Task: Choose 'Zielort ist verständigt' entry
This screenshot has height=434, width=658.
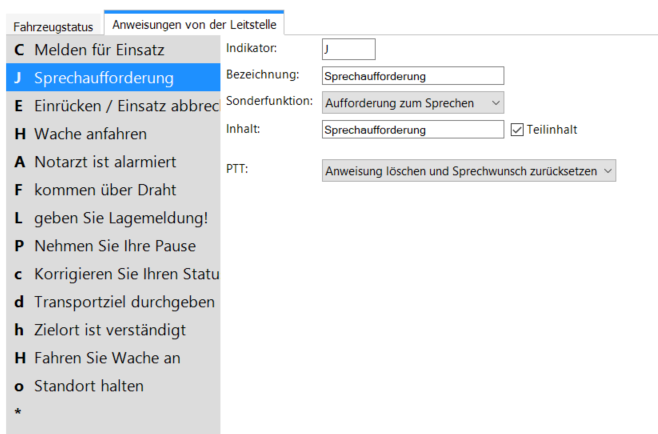Action: click(113, 330)
